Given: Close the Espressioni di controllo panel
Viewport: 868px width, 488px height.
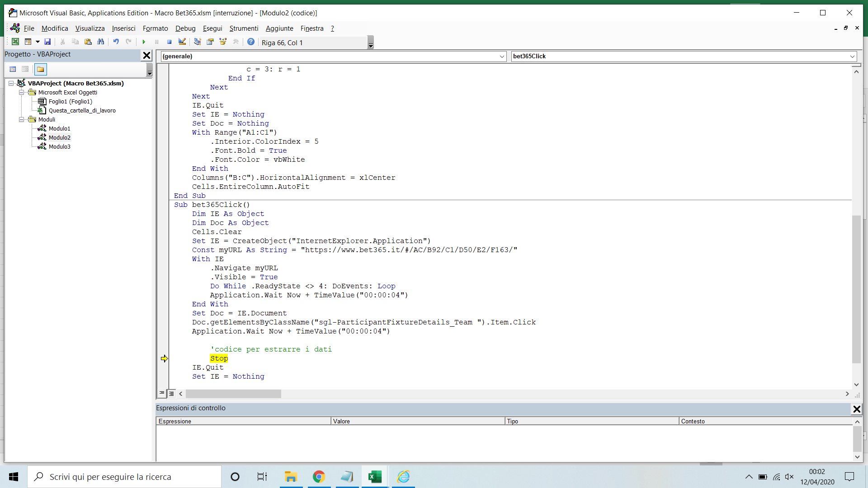Looking at the screenshot, I should tap(857, 409).
